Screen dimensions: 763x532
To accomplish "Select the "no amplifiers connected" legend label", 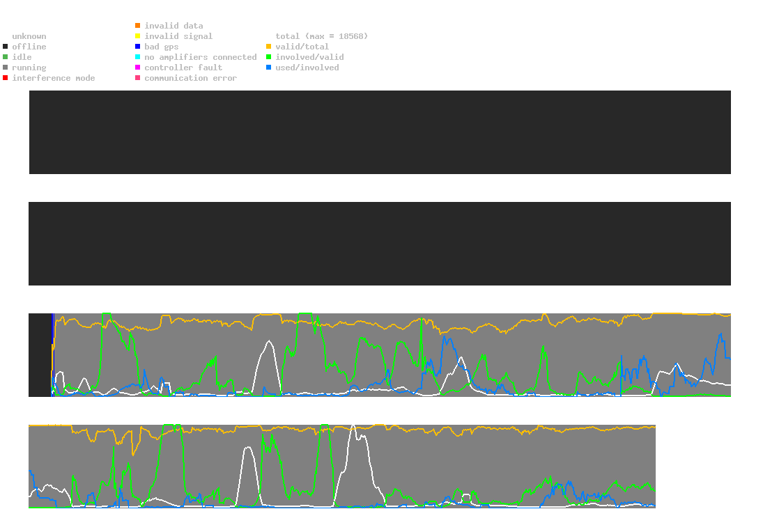I will pos(201,57).
